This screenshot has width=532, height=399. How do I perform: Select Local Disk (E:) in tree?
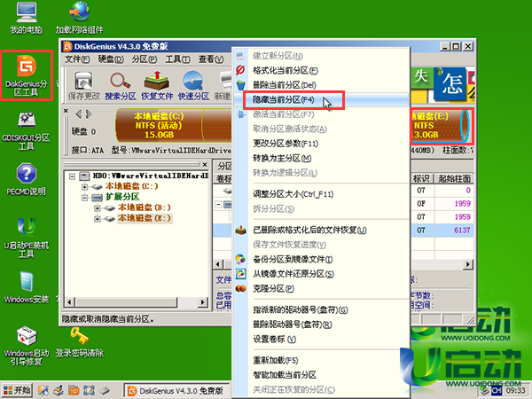(145, 218)
